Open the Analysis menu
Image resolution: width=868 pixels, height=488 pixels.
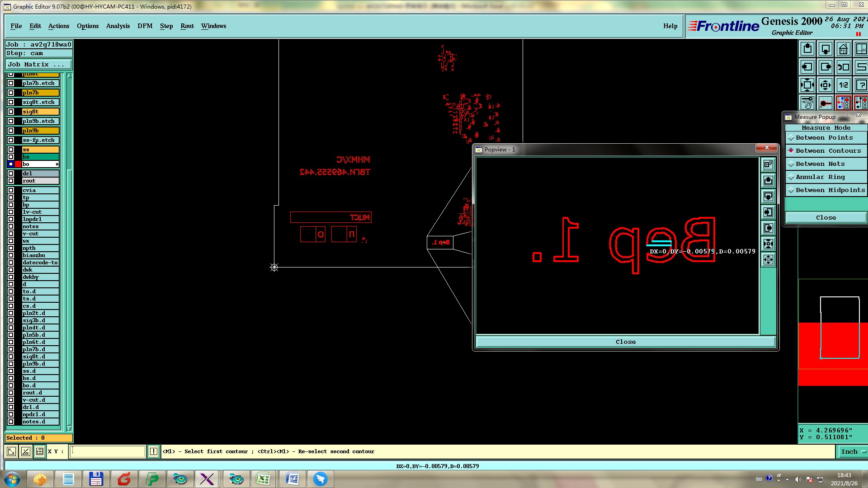pos(118,26)
